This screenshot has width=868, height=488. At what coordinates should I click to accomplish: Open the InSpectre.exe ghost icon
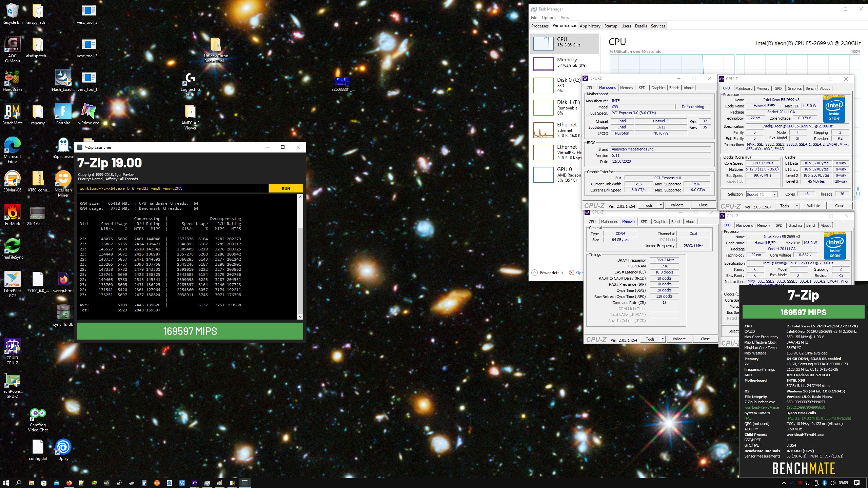point(63,148)
